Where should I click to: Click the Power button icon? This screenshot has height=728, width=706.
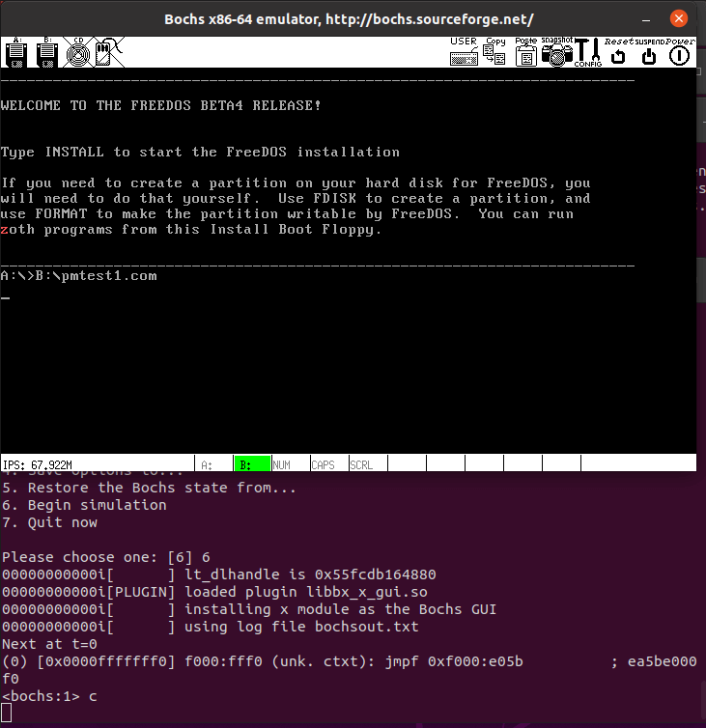click(x=680, y=52)
